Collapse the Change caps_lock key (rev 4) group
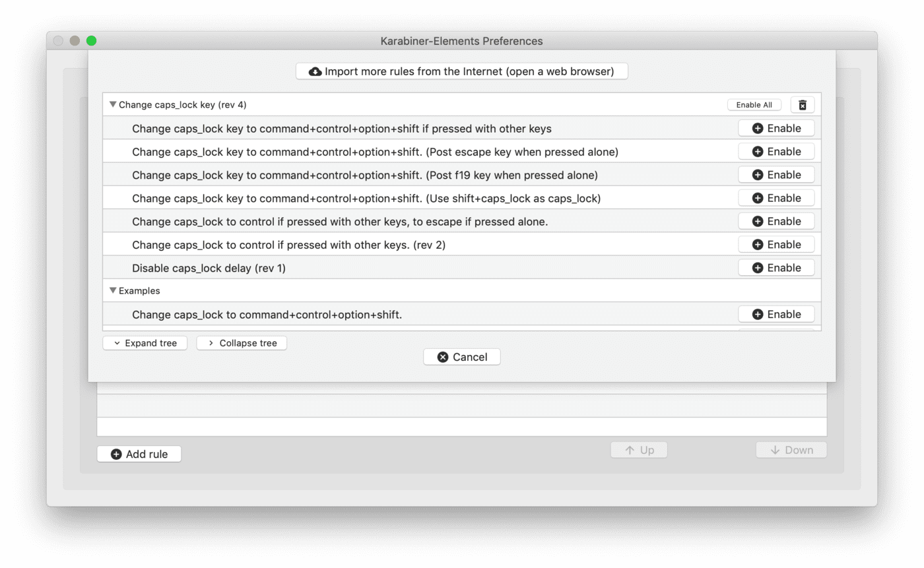The height and width of the screenshot is (568, 924). click(x=113, y=104)
